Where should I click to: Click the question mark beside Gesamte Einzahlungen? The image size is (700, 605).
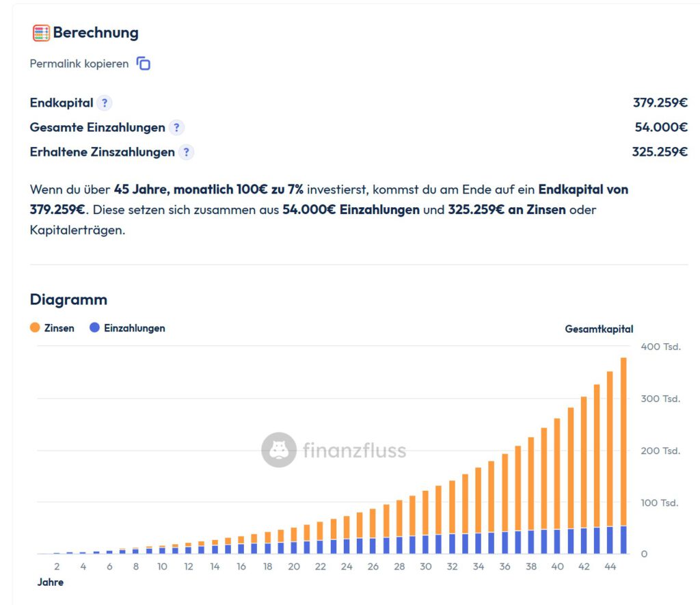click(176, 128)
